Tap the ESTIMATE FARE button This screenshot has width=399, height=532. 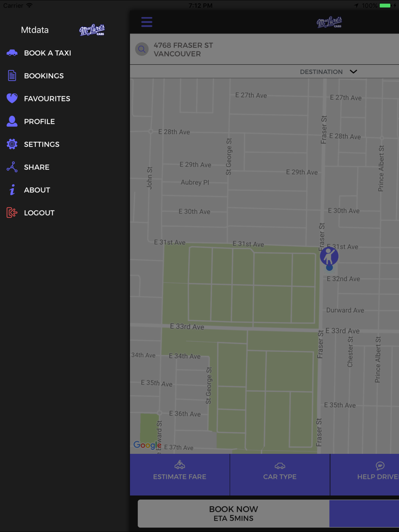pos(180,475)
